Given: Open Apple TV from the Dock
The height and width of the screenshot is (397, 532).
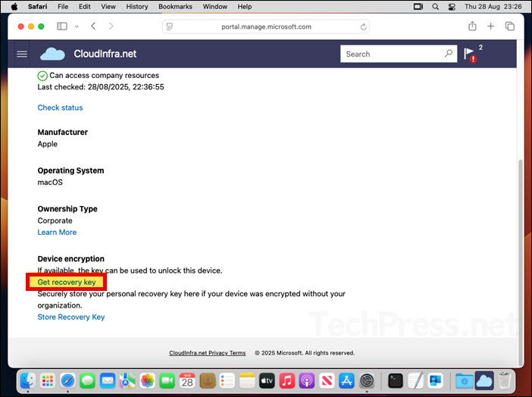Looking at the screenshot, I should pyautogui.click(x=267, y=381).
